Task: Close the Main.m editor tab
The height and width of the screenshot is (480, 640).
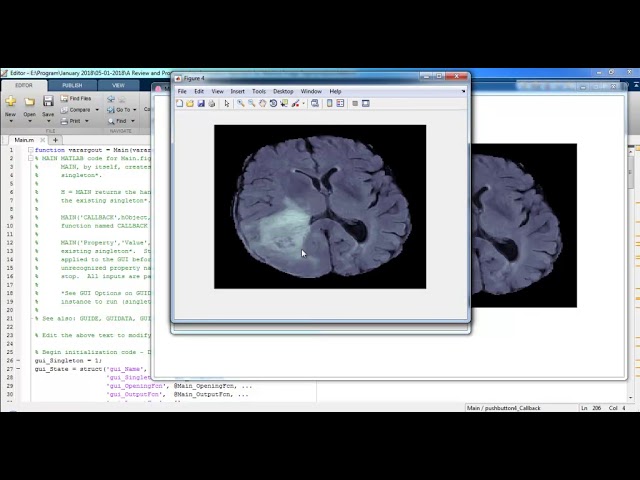Action: point(42,140)
